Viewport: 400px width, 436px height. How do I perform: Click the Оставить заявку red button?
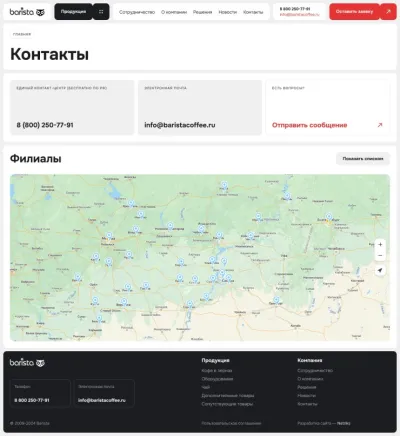point(354,12)
